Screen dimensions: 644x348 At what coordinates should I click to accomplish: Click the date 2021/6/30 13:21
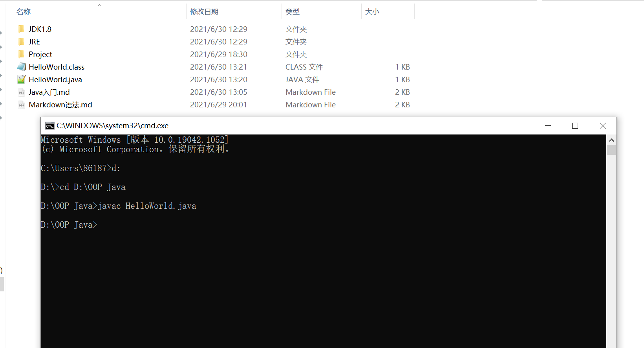(x=219, y=67)
